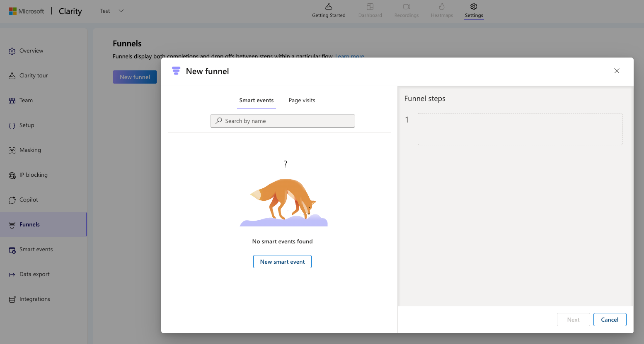
Task: Open IP blocking globe icon
Action: tap(12, 175)
